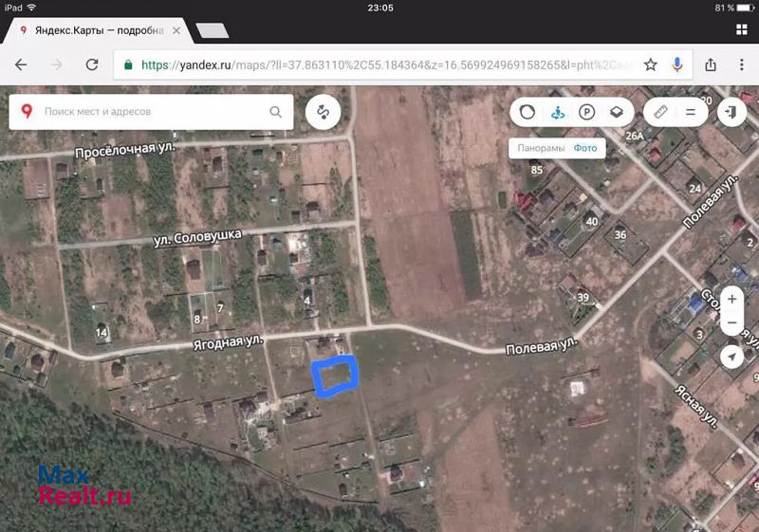
Task: Zoom out with the minus button
Action: point(731,323)
